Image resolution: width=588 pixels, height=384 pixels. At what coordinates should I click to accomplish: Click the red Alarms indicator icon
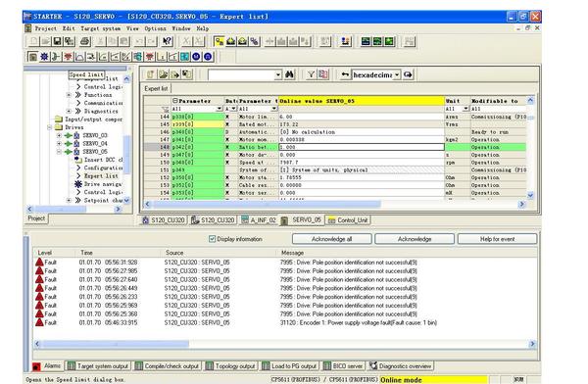[x=36, y=366]
